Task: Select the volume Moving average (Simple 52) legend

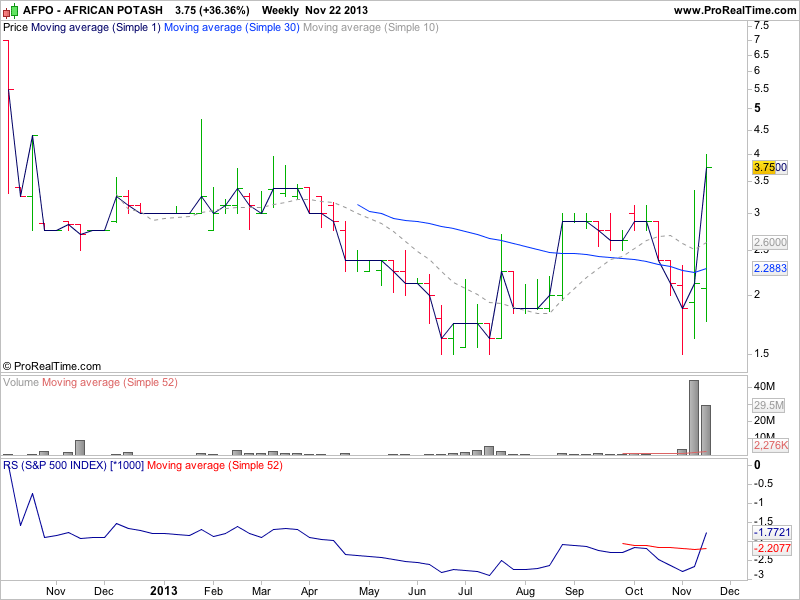Action: click(x=110, y=383)
